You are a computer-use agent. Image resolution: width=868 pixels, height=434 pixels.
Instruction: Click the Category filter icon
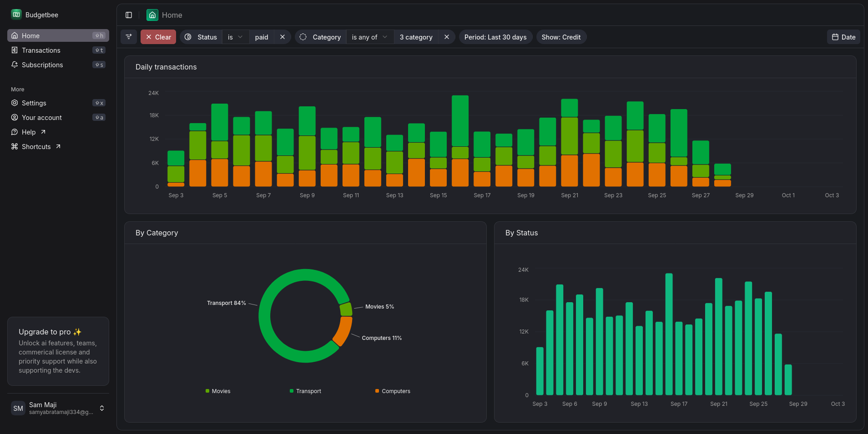(303, 37)
